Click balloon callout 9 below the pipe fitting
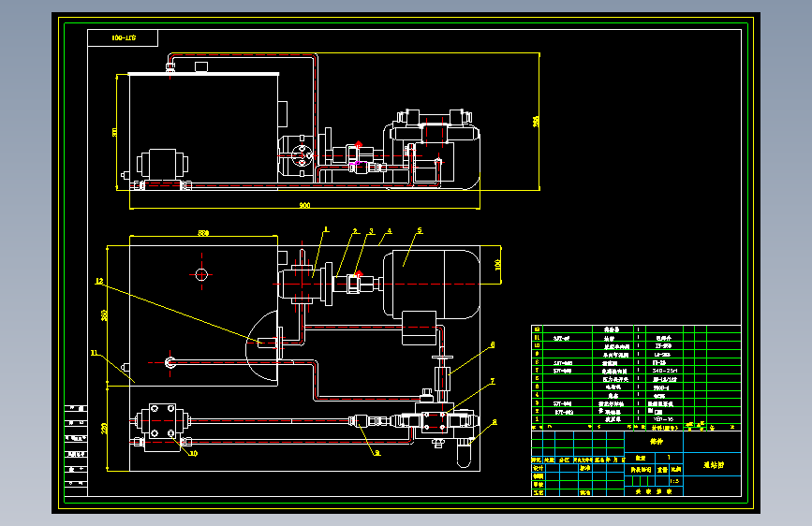This screenshot has height=526, width=812. (377, 452)
